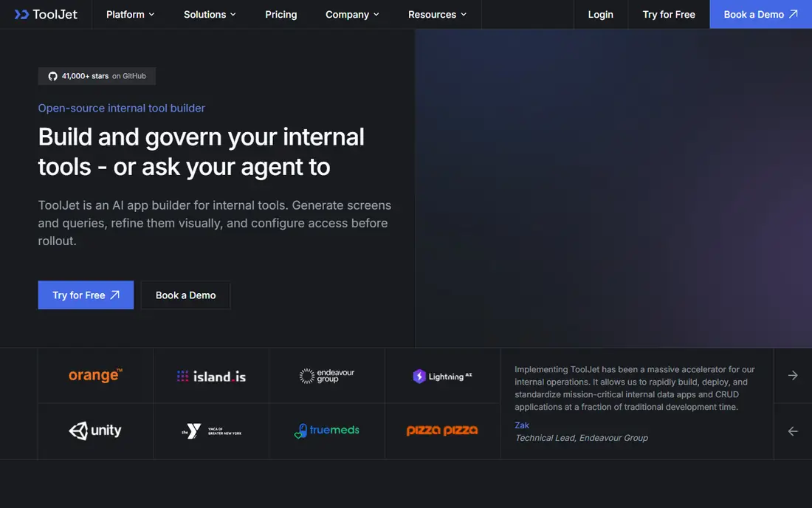Image resolution: width=812 pixels, height=508 pixels.
Task: Open the Company dropdown menu
Action: tap(352, 15)
